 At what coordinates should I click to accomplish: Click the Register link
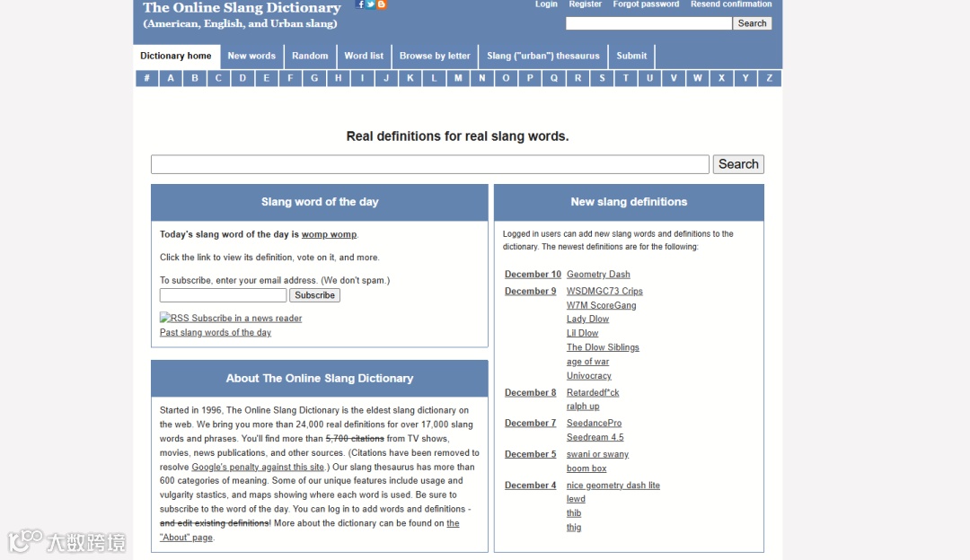click(586, 4)
